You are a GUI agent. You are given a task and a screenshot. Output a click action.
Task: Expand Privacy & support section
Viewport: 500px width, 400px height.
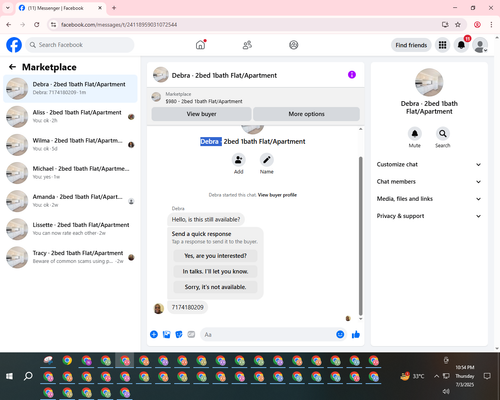click(x=429, y=216)
